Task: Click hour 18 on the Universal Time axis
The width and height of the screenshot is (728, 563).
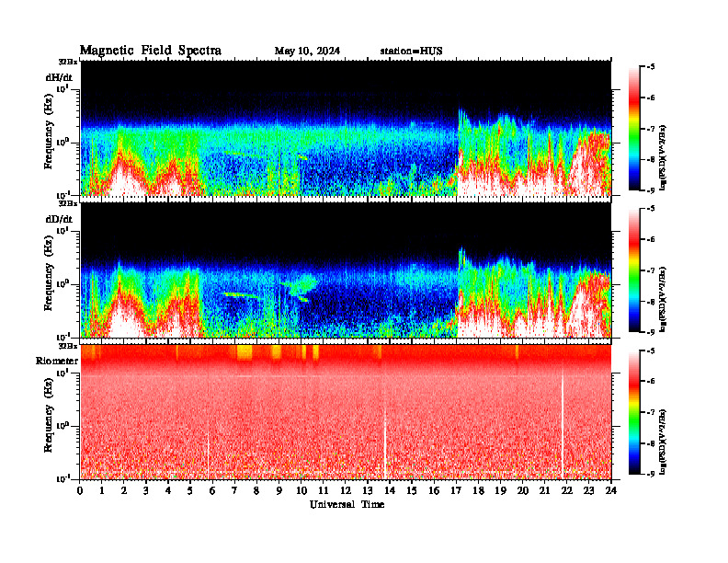Action: pyautogui.click(x=479, y=490)
